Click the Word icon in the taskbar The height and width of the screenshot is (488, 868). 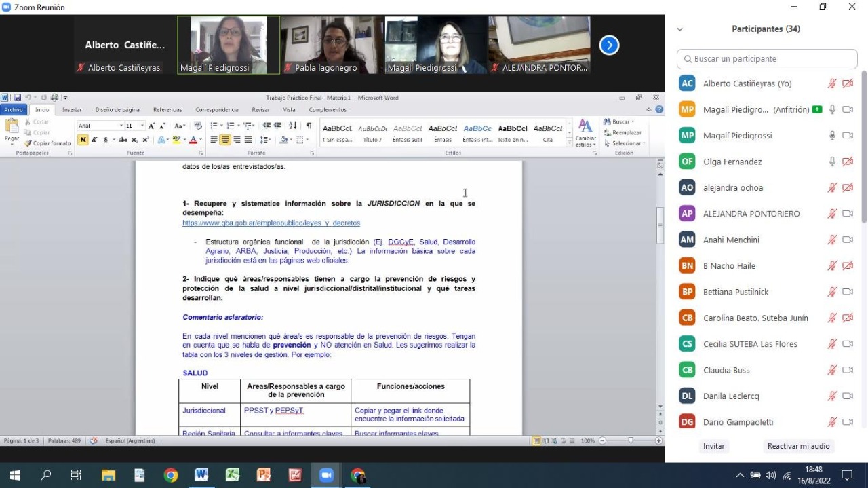(x=201, y=475)
